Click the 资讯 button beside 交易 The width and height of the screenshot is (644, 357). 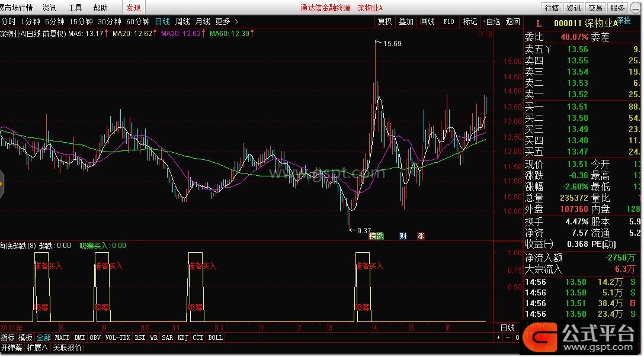click(x=573, y=8)
